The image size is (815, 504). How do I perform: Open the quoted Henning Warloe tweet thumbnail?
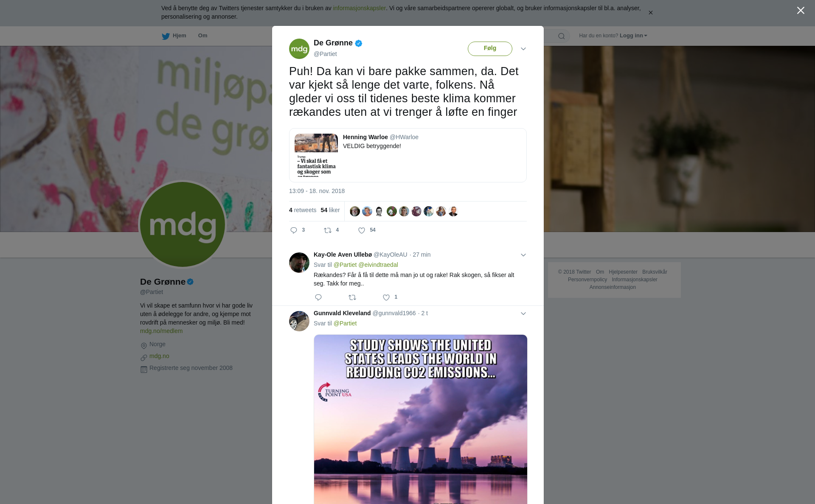316,155
